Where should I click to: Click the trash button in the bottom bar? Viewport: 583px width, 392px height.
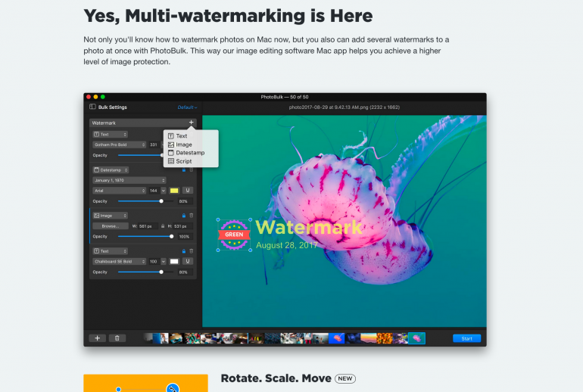coord(117,338)
